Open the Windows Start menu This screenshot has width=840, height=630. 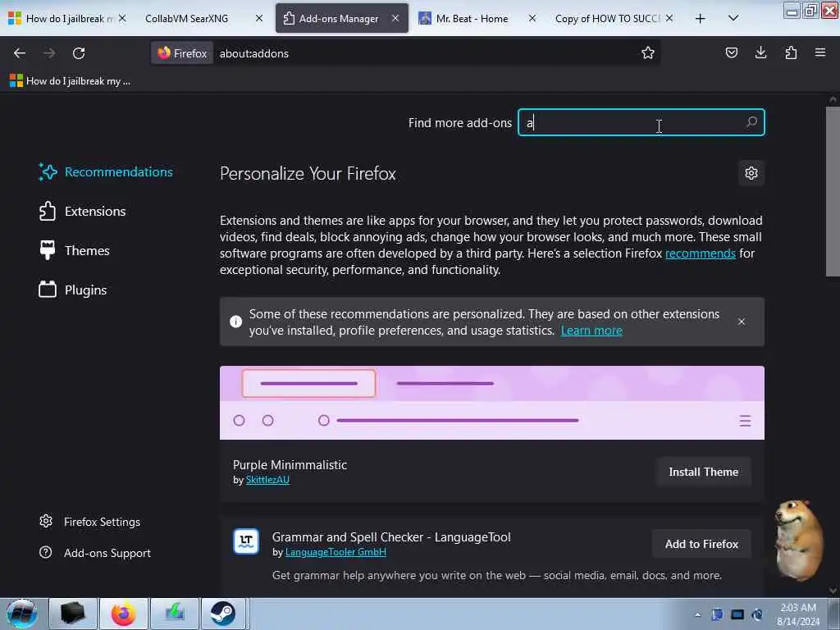tap(21, 614)
